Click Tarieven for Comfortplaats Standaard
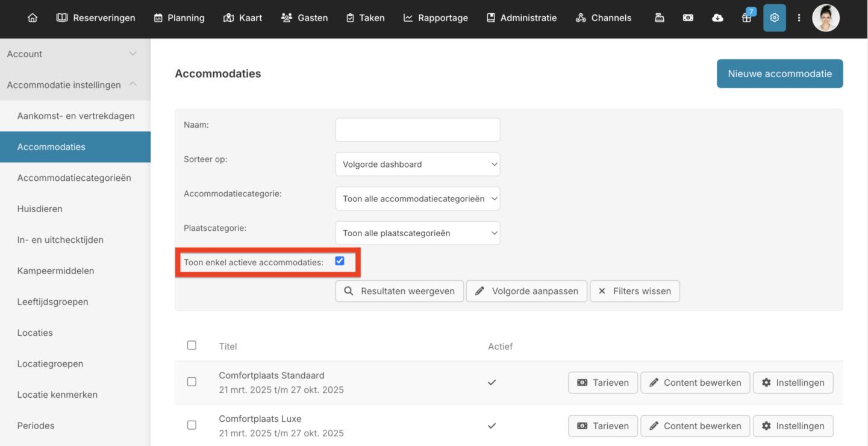Image resolution: width=868 pixels, height=446 pixels. pos(602,383)
